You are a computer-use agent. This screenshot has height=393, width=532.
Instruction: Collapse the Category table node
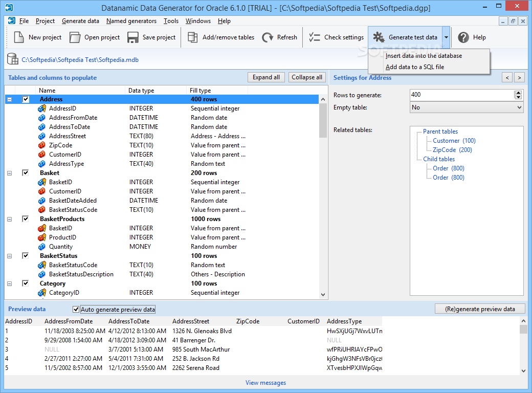coord(10,283)
